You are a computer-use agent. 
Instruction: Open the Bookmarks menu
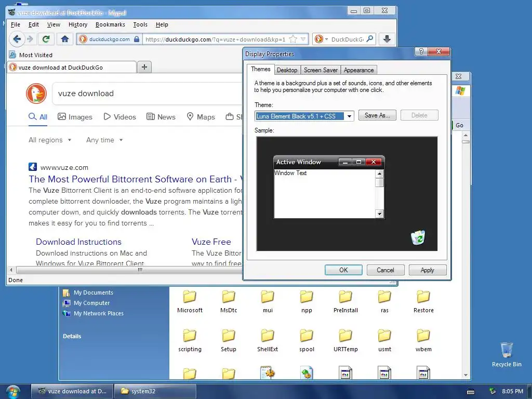(x=110, y=24)
